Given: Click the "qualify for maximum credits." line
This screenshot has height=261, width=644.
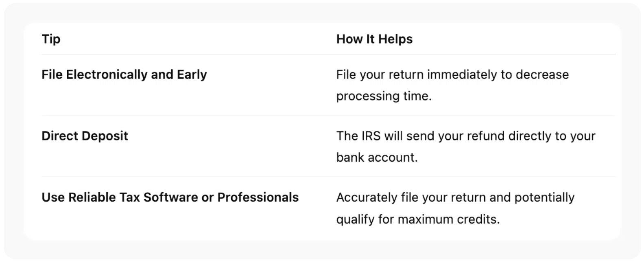Looking at the screenshot, I should click(418, 219).
